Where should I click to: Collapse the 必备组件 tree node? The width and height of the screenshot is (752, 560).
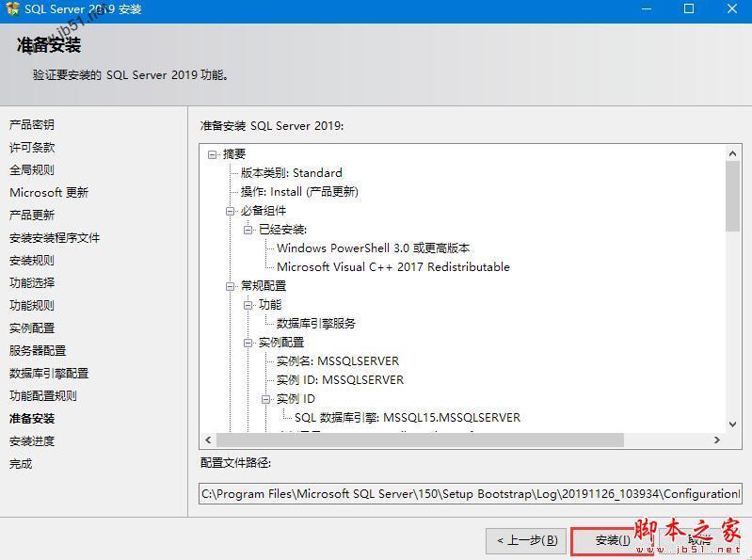pyautogui.click(x=231, y=211)
